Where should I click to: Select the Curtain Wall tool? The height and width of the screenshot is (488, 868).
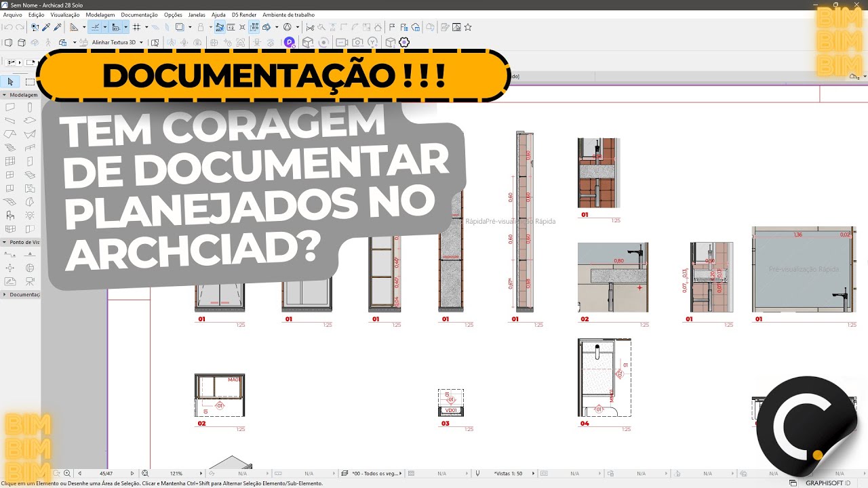[10, 161]
